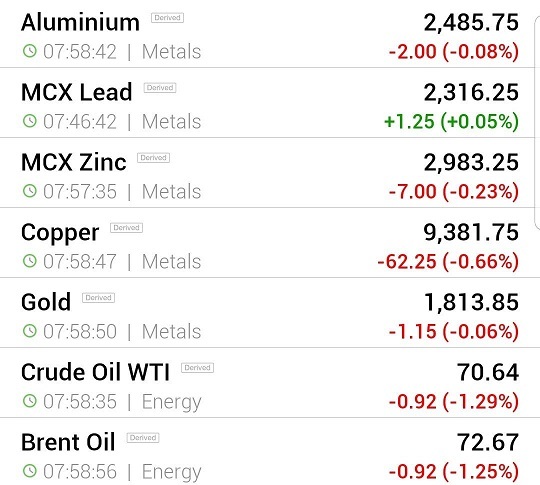
Task: Click the clock icon in Crude Oil WTI row
Action: (30, 401)
